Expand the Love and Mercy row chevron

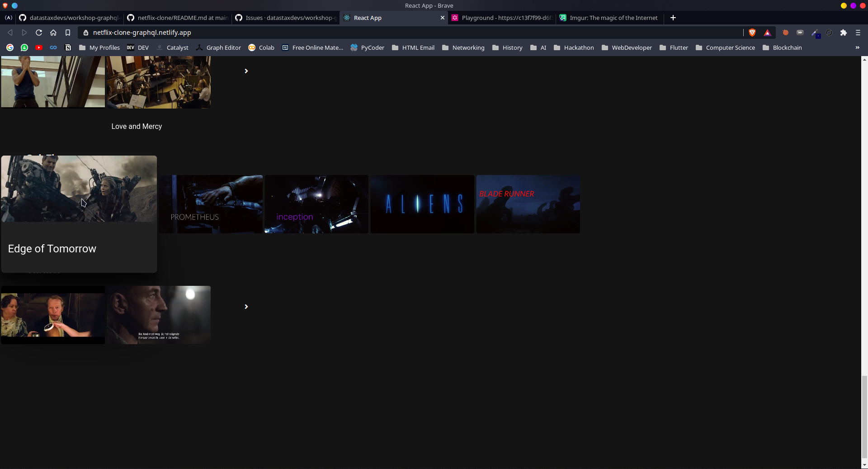246,71
